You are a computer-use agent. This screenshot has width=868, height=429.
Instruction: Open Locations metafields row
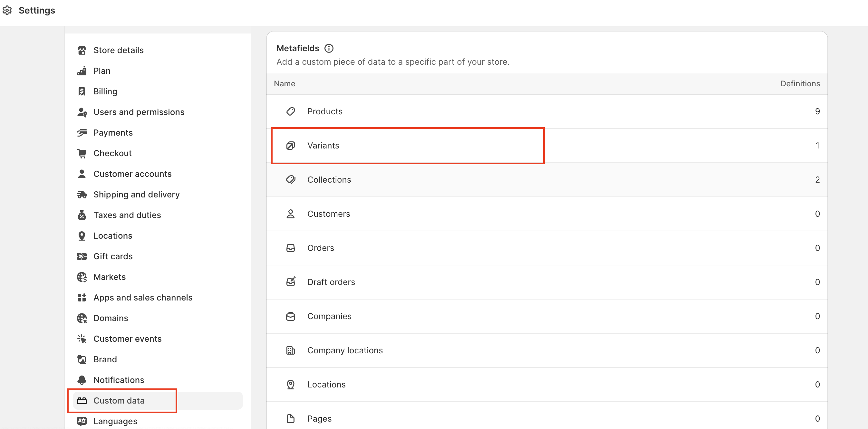326,385
